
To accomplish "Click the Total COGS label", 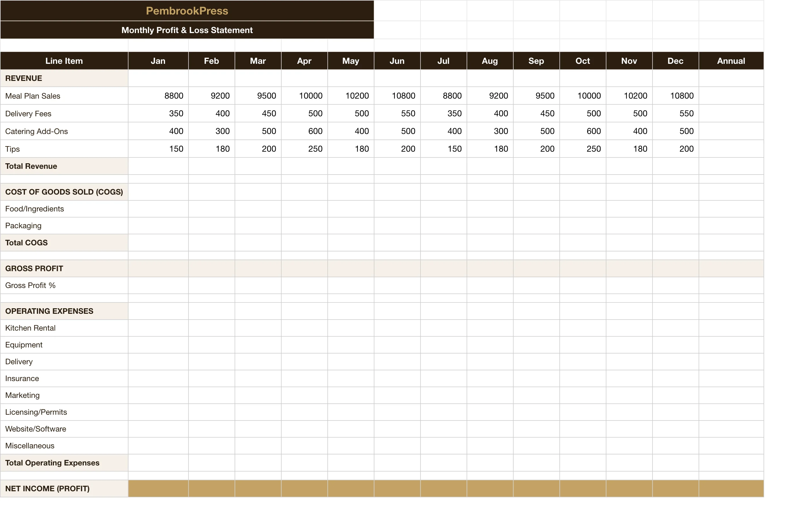I will (x=64, y=243).
